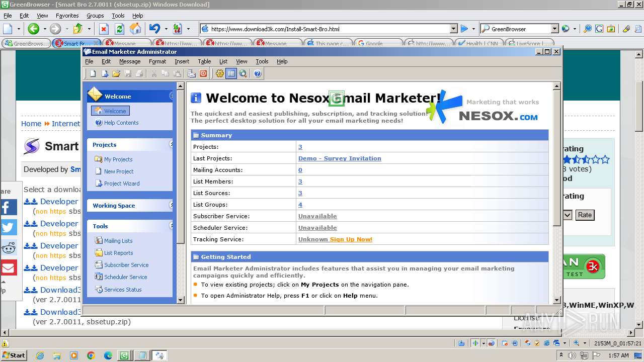644x362 pixels.
Task: Click the Windows Start button
Action: [14, 355]
